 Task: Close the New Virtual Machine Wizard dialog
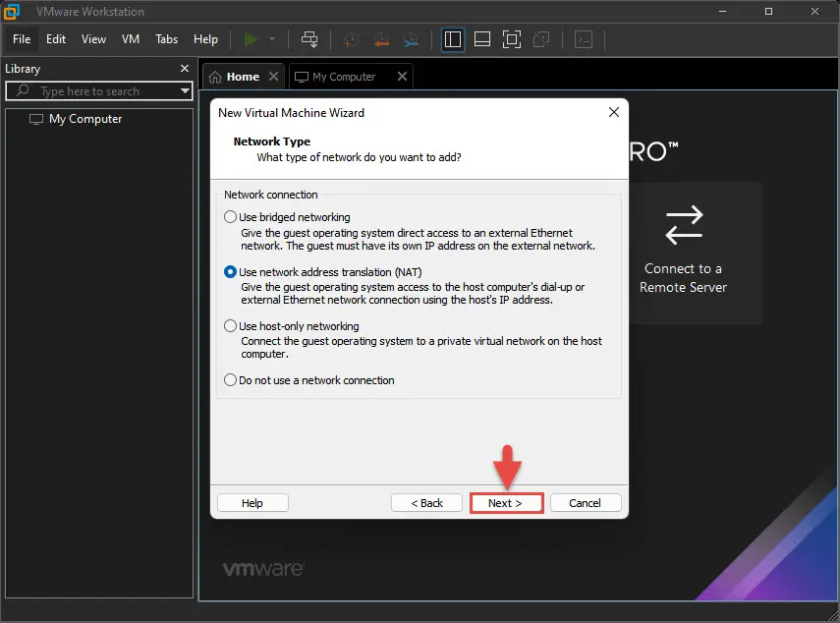pos(614,112)
